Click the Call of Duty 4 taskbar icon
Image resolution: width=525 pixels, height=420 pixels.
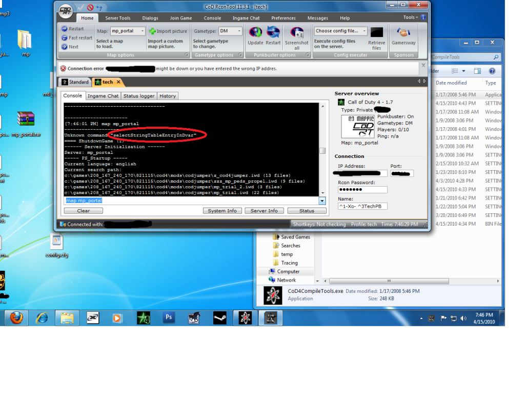tap(144, 317)
